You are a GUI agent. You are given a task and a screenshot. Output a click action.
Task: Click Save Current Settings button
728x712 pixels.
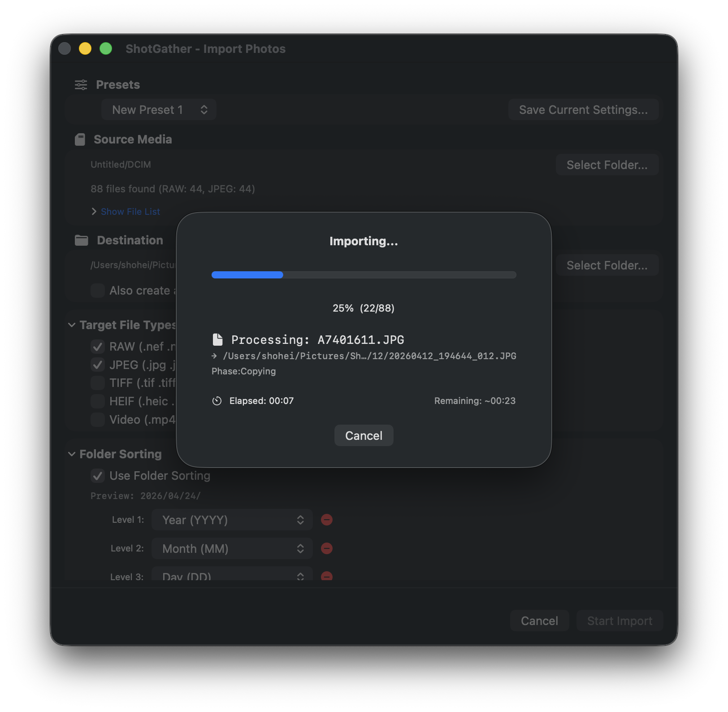[x=583, y=110]
